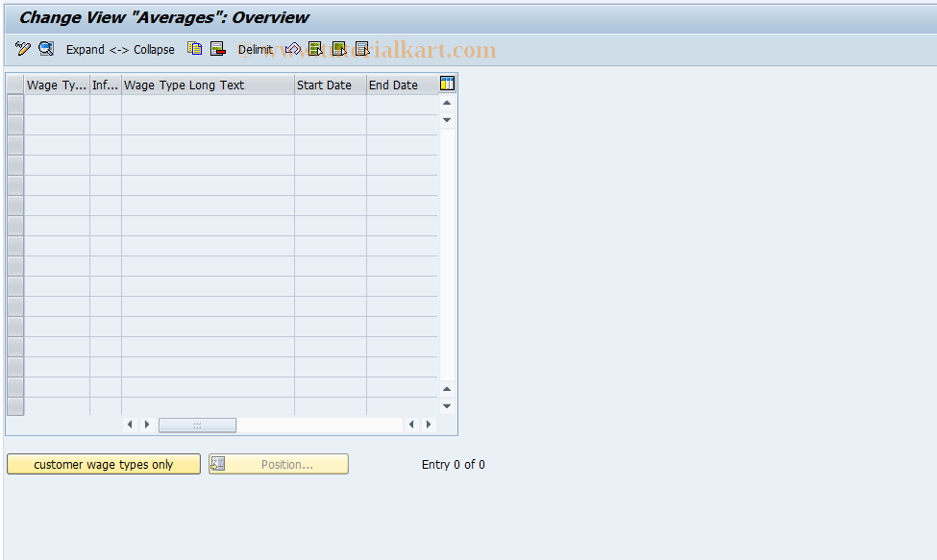Click left horizontal scroll left arrow

(x=130, y=425)
